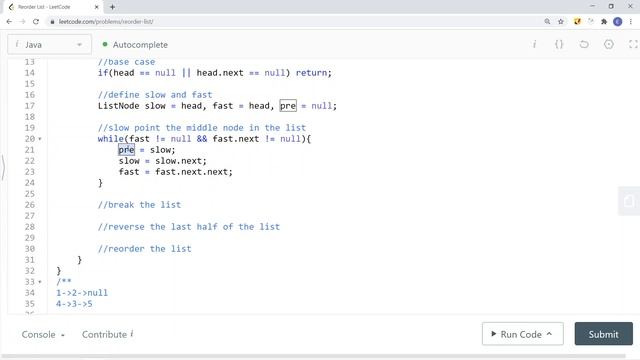Screen dimensions: 640x360
Task: Click the curly braces format icon
Action: (x=559, y=44)
